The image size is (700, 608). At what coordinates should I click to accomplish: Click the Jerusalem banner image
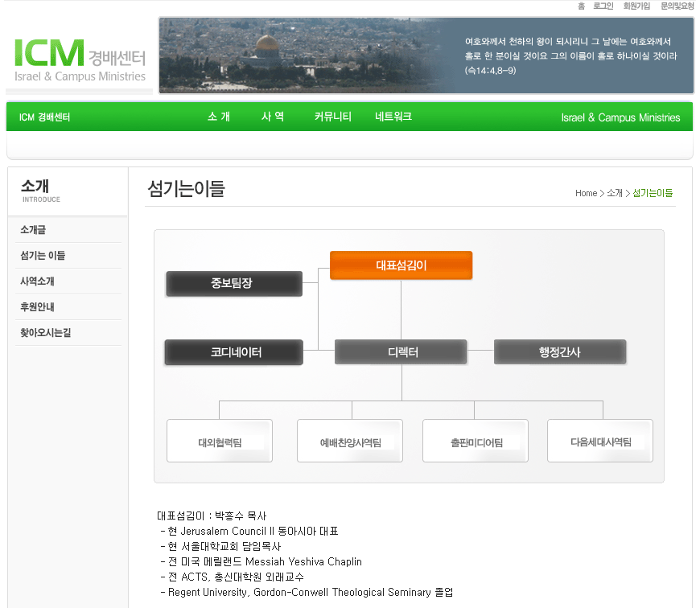coord(426,55)
